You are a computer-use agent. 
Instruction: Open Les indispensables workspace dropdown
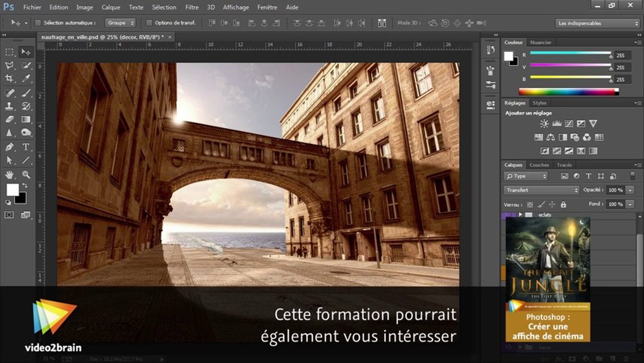coord(598,23)
